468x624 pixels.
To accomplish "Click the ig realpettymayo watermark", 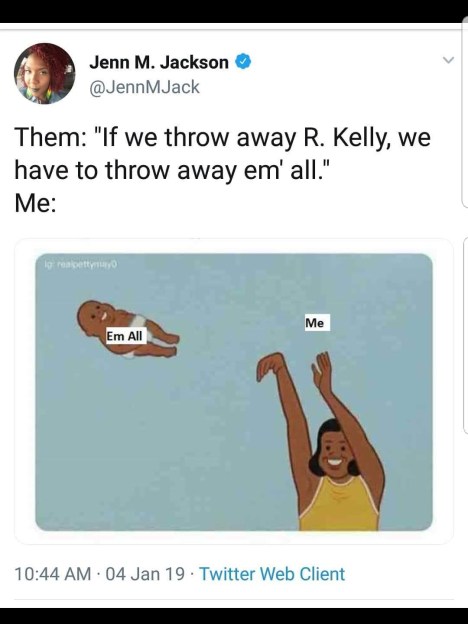I will (82, 263).
